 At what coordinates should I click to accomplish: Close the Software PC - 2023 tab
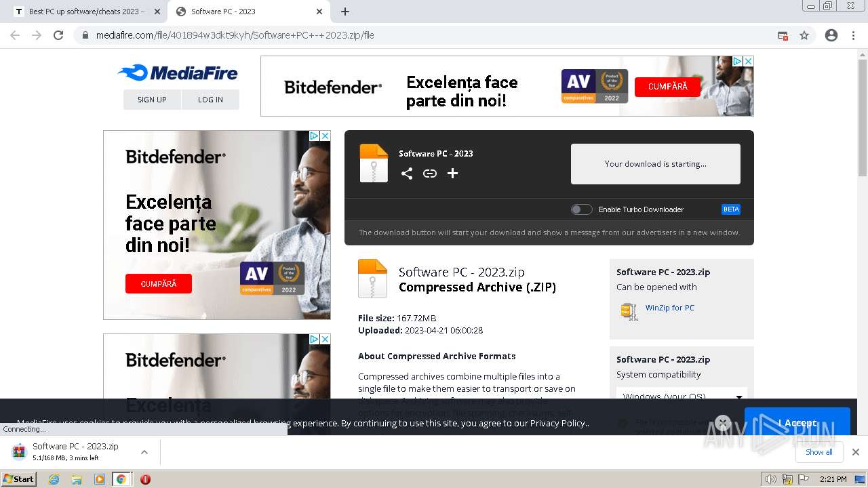click(319, 12)
